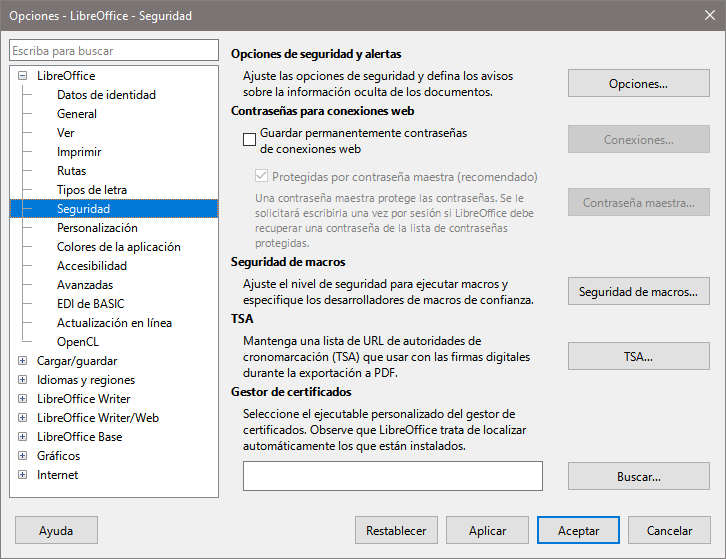
Task: Click the Aplicar button
Action: (487, 530)
